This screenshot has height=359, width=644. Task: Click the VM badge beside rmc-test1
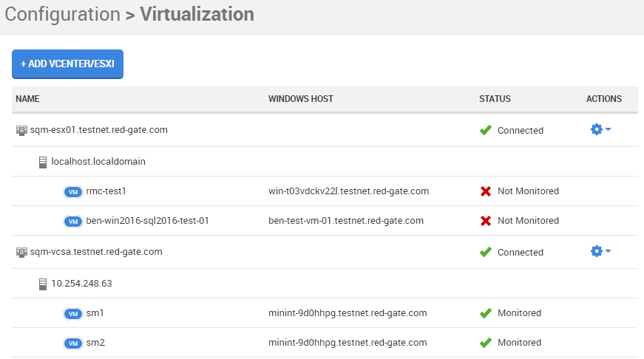coord(72,191)
